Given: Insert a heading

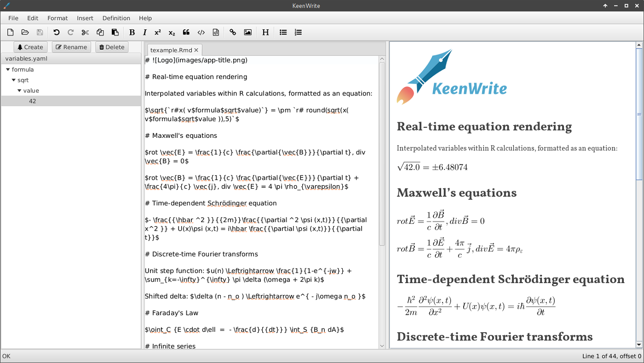Looking at the screenshot, I should [265, 32].
